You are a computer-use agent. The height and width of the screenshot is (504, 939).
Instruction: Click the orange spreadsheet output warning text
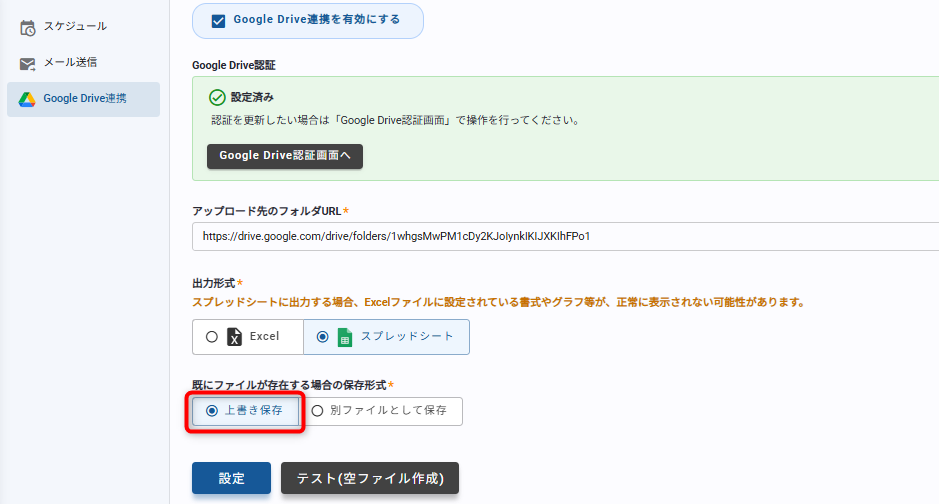[x=499, y=302]
